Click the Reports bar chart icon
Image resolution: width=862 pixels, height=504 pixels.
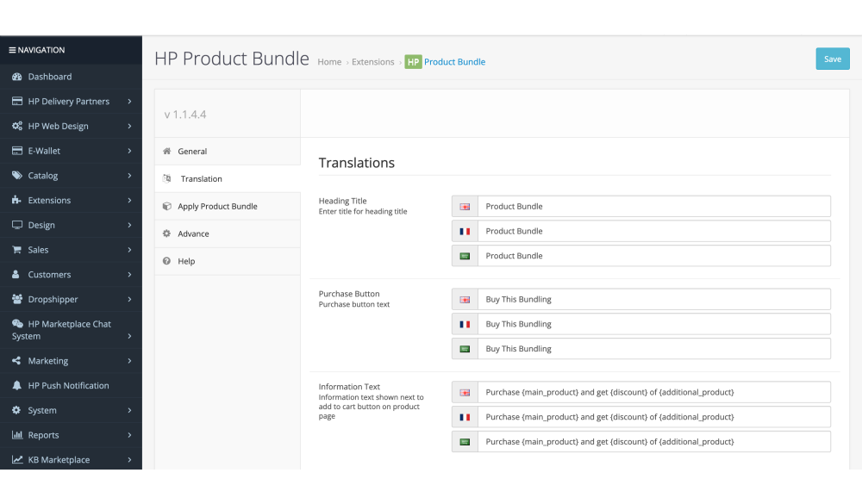[17, 435]
